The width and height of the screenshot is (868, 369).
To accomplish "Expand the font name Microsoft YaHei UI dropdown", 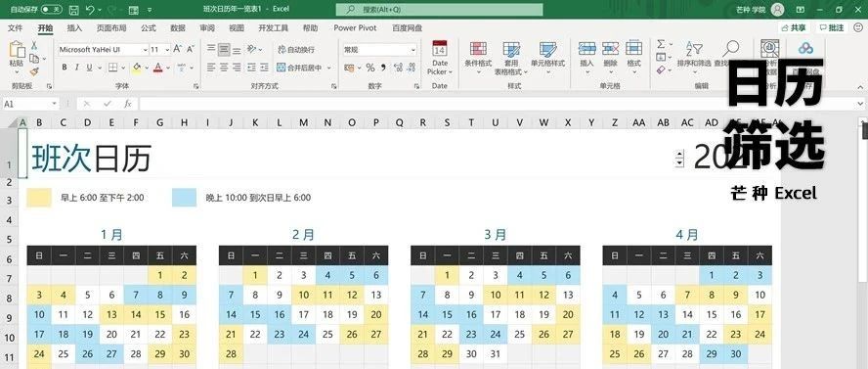I will 145,49.
